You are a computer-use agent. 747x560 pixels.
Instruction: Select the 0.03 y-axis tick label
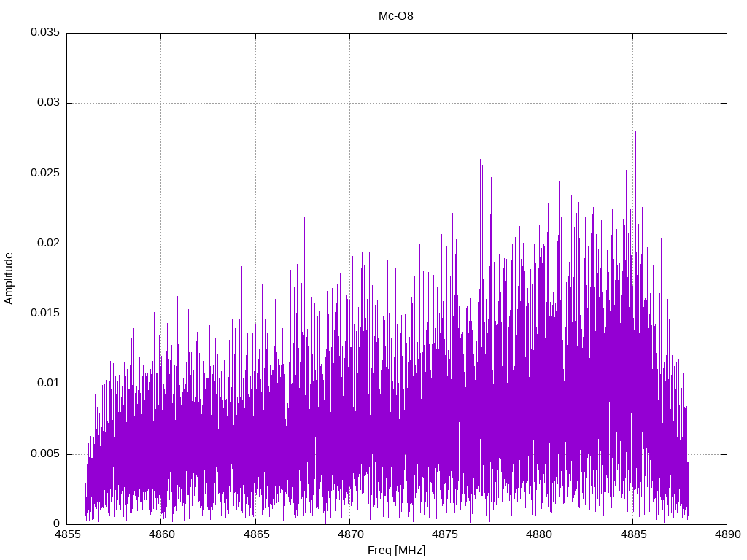[47, 103]
